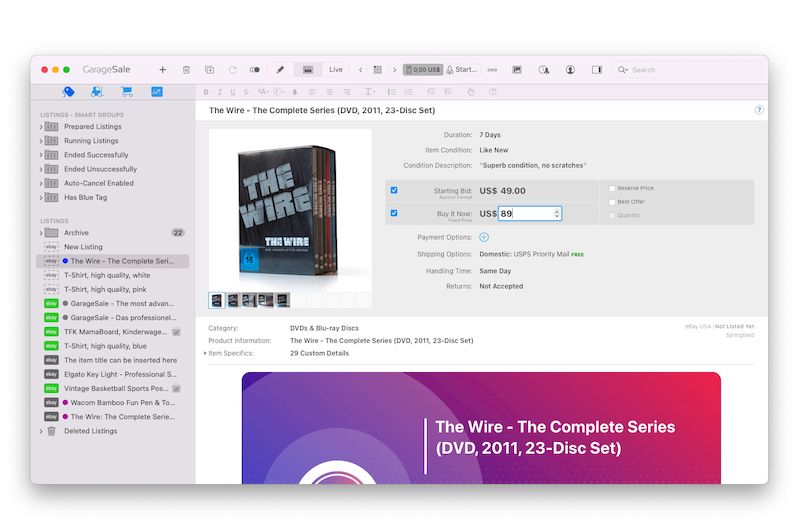Duplicate the selected listing via toolbar icon
The width and height of the screenshot is (800, 526).
[x=209, y=69]
